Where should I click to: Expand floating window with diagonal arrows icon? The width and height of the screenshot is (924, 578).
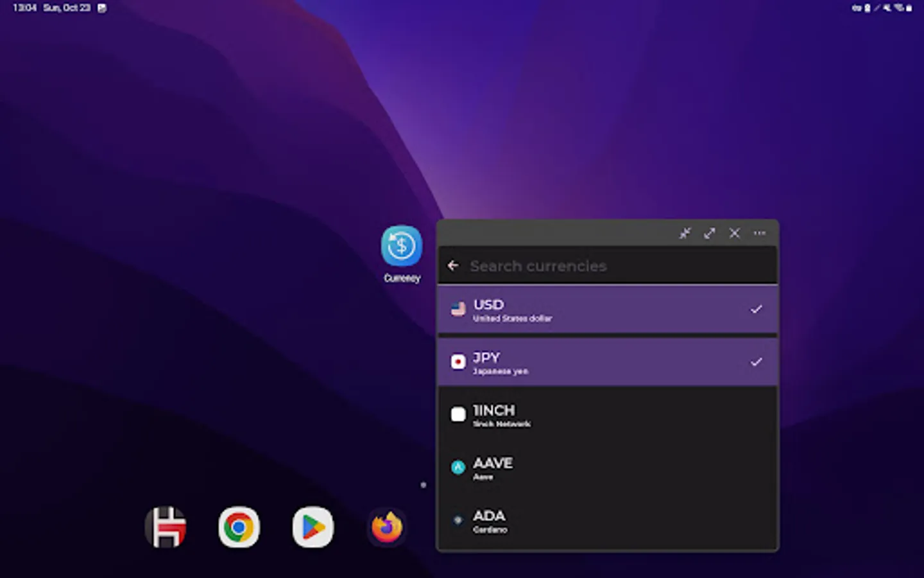(x=710, y=233)
